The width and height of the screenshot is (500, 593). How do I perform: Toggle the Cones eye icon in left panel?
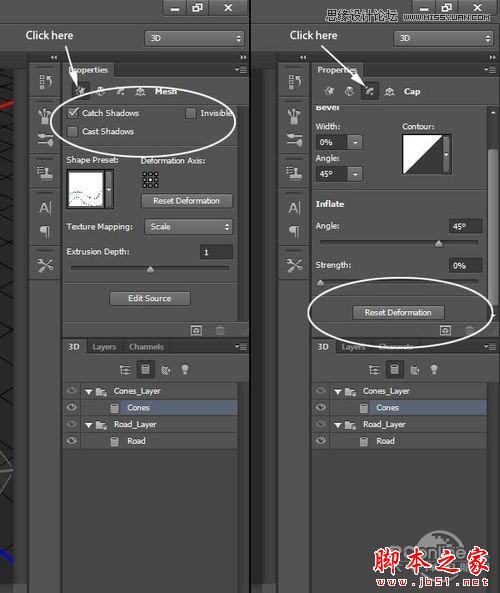(72, 407)
